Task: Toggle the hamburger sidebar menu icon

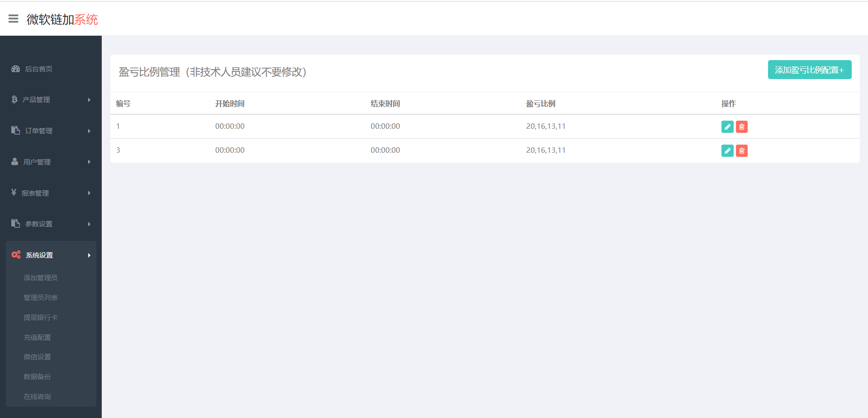Action: coord(14,19)
